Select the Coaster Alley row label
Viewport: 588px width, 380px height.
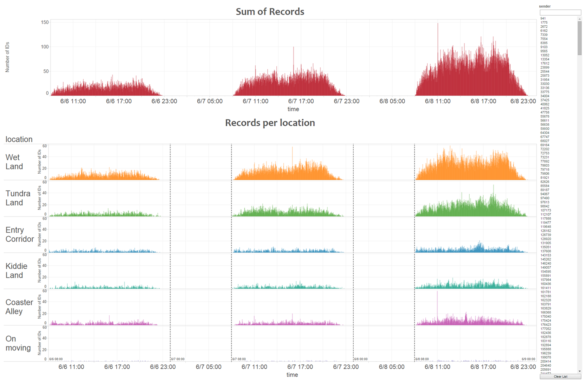pos(19,307)
